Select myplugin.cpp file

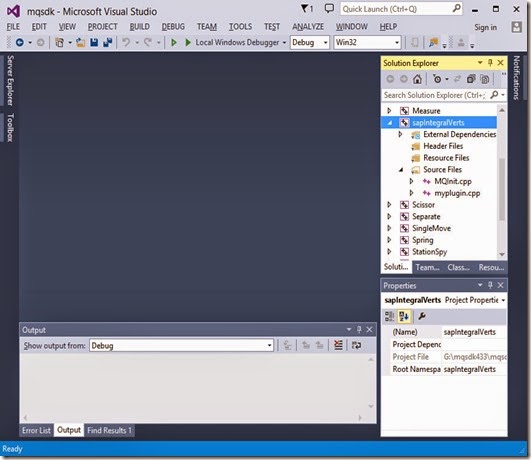pos(457,193)
